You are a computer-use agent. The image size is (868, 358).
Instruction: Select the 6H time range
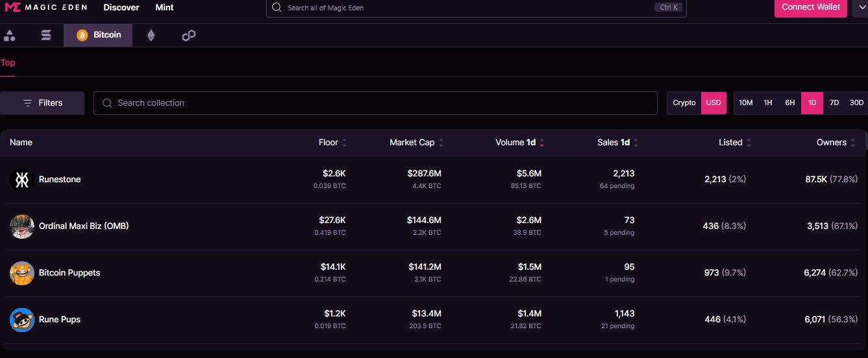[790, 102]
